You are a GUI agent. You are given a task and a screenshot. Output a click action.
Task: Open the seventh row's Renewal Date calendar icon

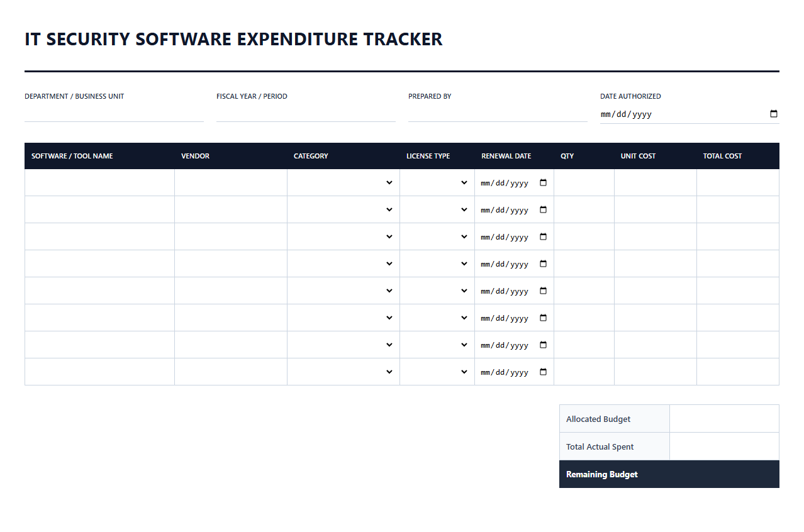pyautogui.click(x=544, y=345)
